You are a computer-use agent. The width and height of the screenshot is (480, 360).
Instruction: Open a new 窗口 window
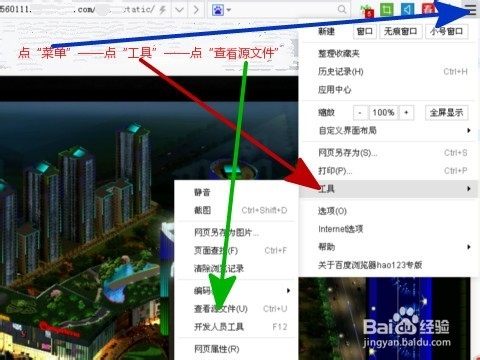click(x=365, y=31)
